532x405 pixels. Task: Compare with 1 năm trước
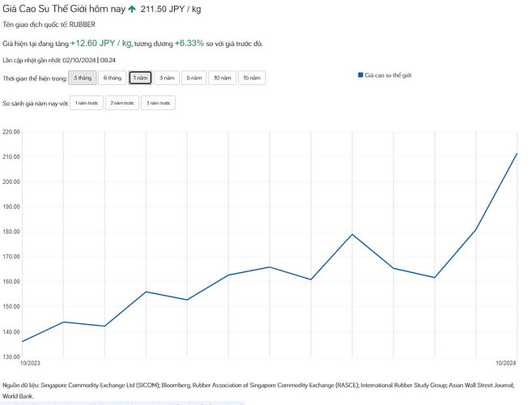(x=85, y=104)
